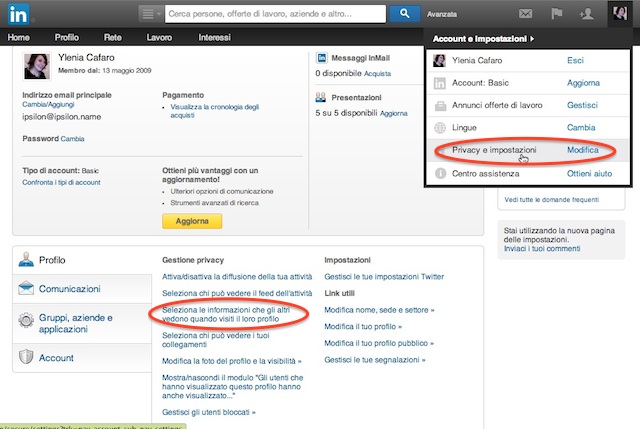Click Ylenia Cafaro's profile photo
The image size is (640, 429).
[38, 67]
